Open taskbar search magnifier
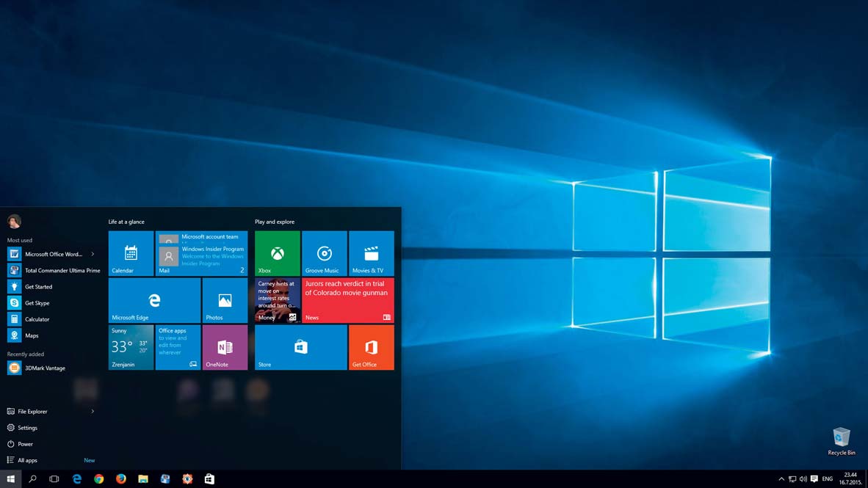 tap(32, 479)
